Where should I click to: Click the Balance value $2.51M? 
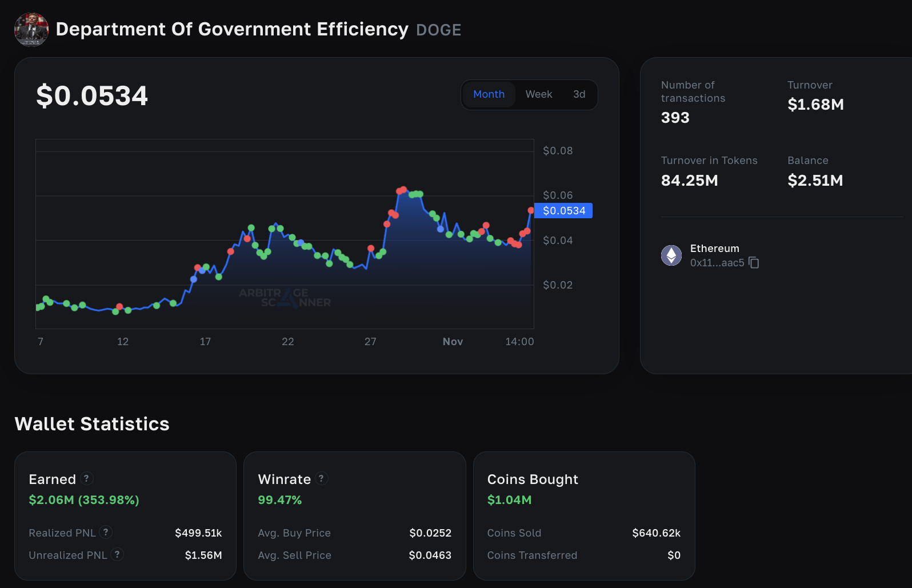tap(815, 181)
